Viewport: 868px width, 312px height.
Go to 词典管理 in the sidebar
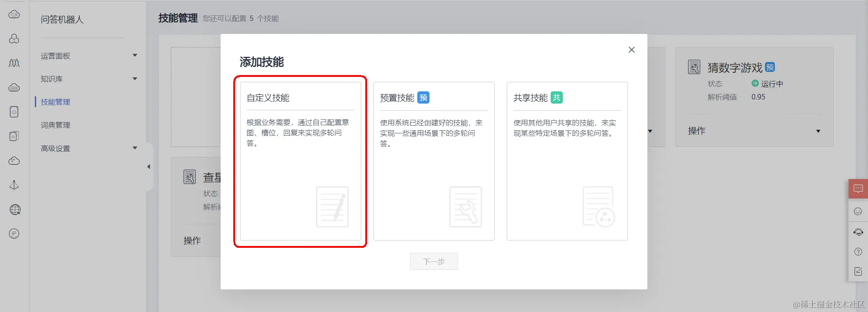tap(56, 125)
